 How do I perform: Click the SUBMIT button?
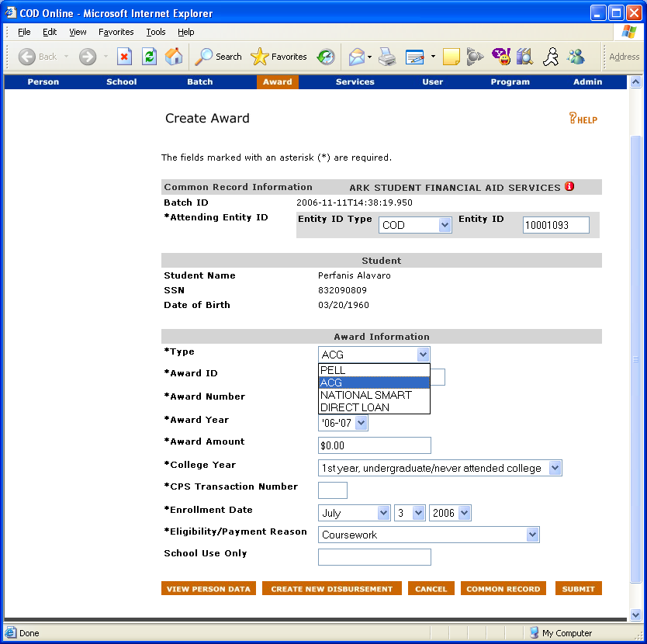point(578,588)
